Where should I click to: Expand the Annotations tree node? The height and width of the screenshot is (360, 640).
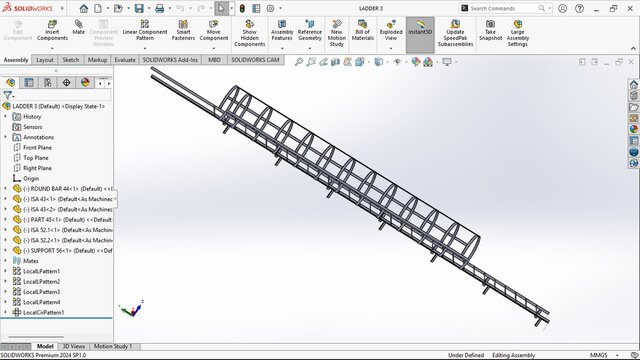click(x=5, y=137)
